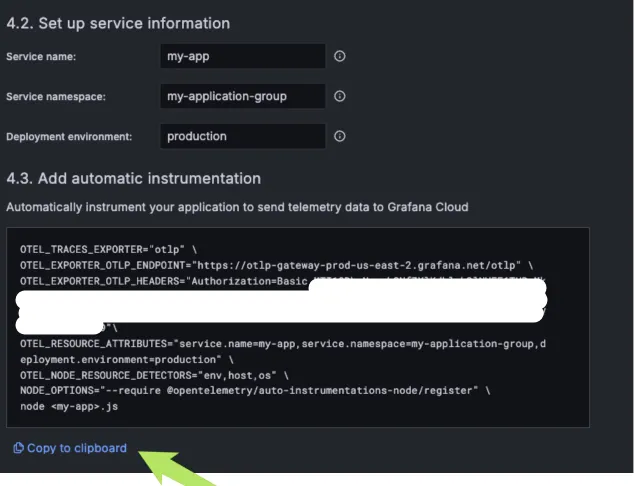Click the 'Add automatic instrumentation' heading
The width and height of the screenshot is (635, 486).
coord(133,179)
